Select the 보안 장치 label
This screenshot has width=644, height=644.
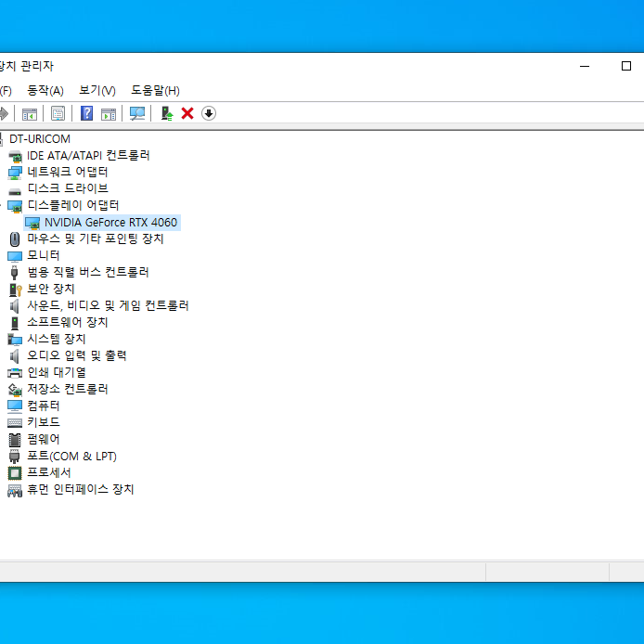click(51, 289)
